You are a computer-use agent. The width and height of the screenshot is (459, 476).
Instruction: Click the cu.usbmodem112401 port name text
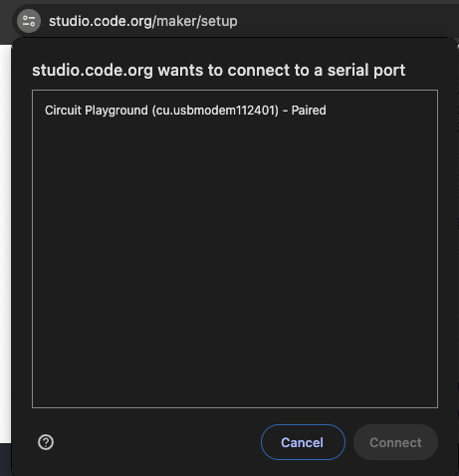(217, 111)
